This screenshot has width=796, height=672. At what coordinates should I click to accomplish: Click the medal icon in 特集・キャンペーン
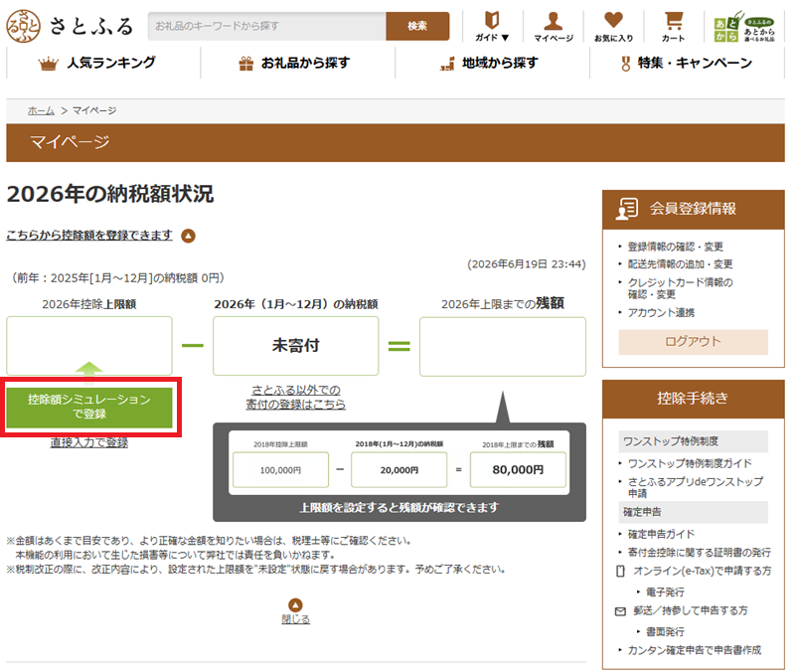pyautogui.click(x=626, y=64)
